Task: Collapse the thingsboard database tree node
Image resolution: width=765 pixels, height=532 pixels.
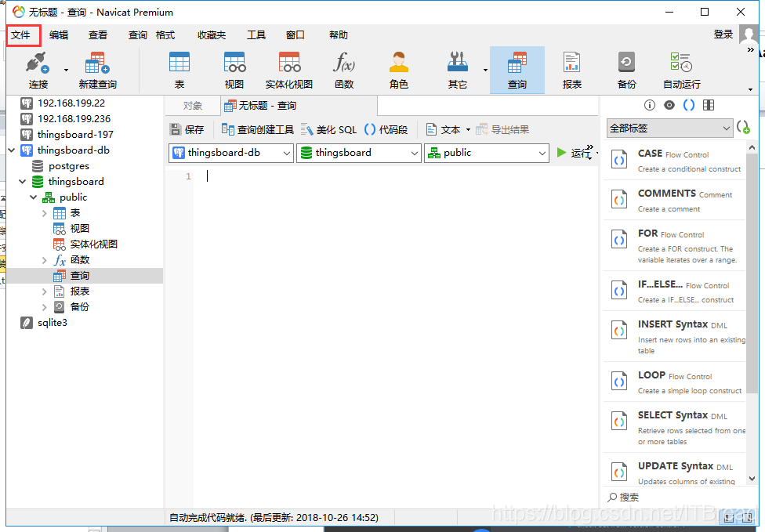Action: click(x=23, y=182)
